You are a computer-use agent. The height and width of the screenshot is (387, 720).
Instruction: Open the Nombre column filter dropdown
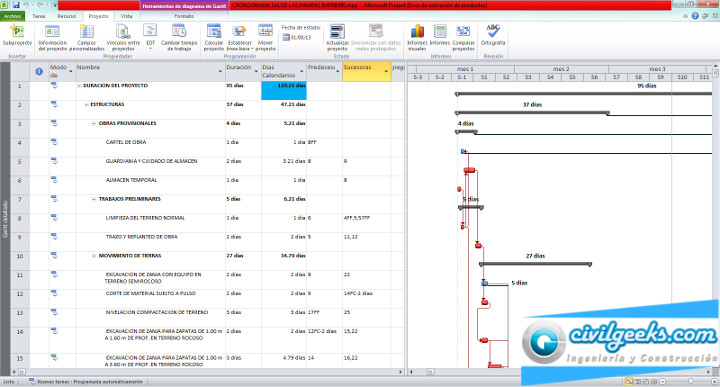point(220,72)
